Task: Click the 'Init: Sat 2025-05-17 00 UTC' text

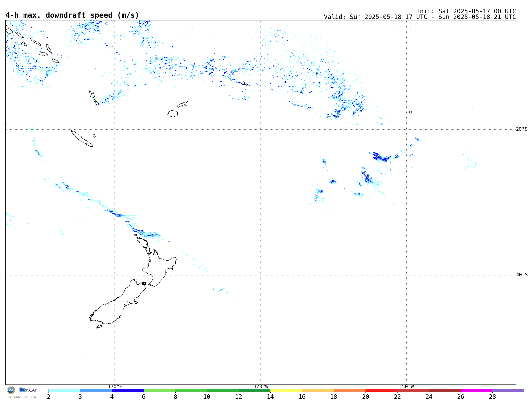Action: [466, 11]
